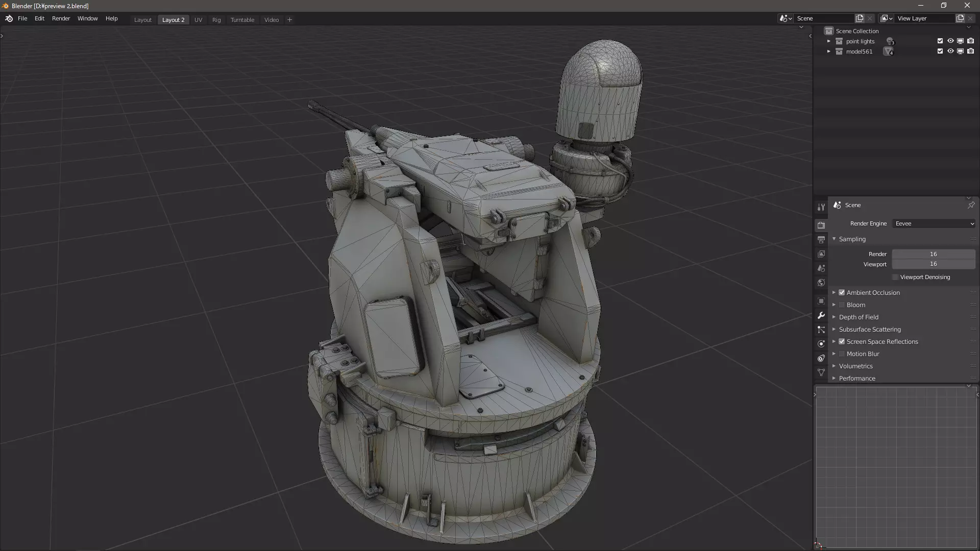This screenshot has height=551, width=980.
Task: Open the scene browse dropdown
Action: (x=786, y=18)
